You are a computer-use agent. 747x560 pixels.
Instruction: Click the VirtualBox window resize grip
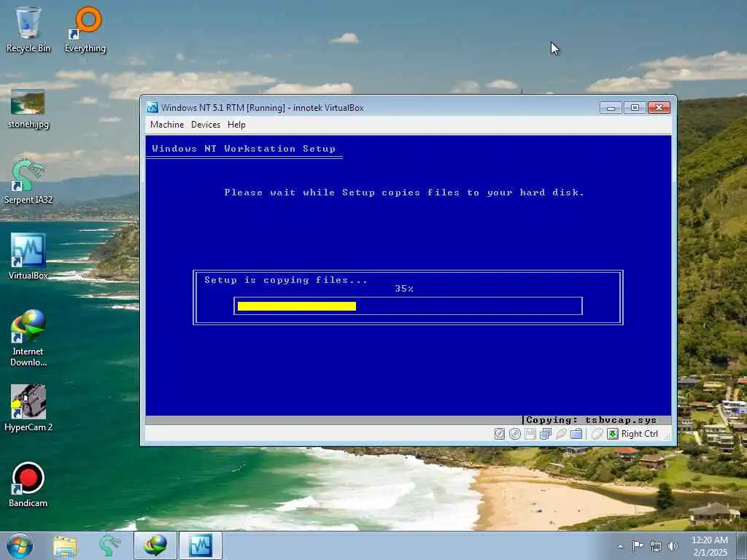(667, 435)
